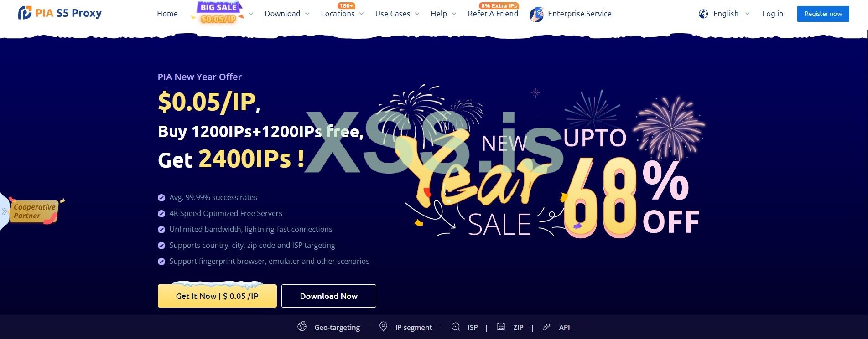868x339 pixels.
Task: Click the globe language icon
Action: tap(703, 14)
